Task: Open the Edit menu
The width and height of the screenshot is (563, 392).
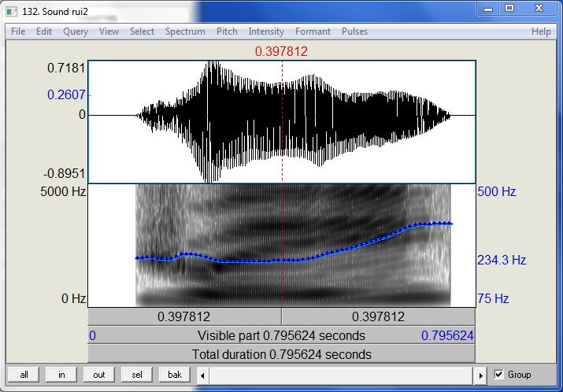Action: click(x=44, y=31)
